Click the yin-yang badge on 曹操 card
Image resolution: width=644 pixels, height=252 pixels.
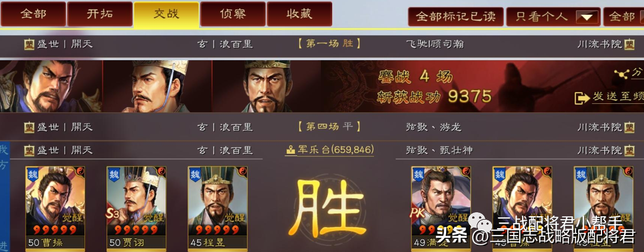pos(80,172)
